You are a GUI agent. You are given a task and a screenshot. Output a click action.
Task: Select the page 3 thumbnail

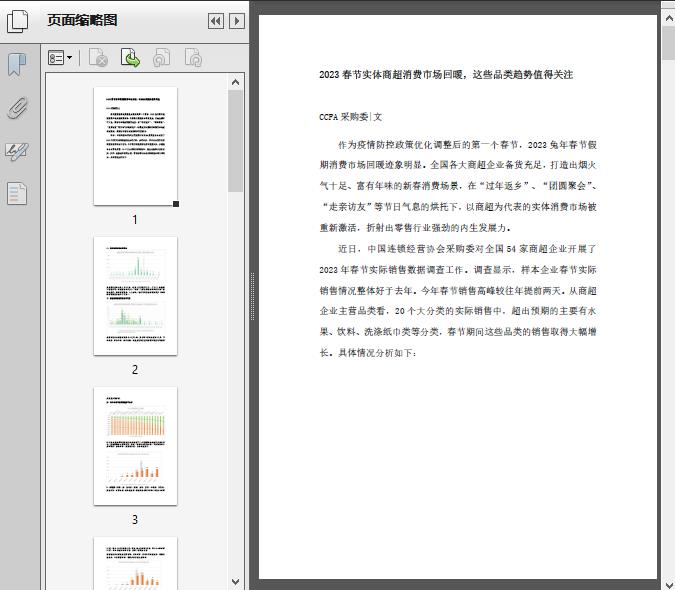coord(135,446)
